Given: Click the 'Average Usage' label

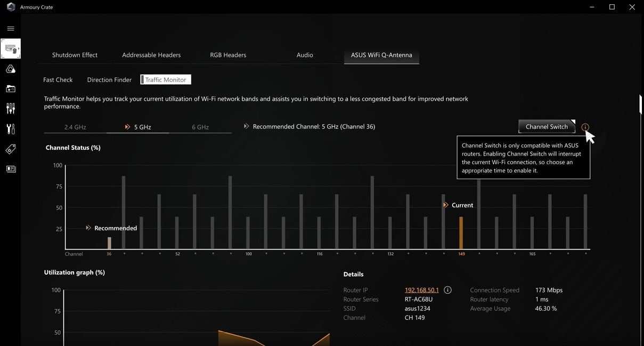Looking at the screenshot, I should (491, 308).
